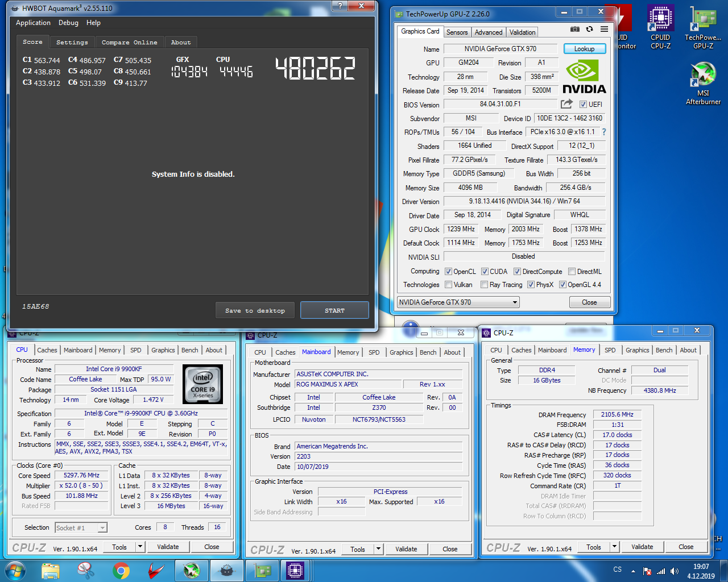This screenshot has height=582, width=728.
Task: Open the TechPowerUp GPU-Z desktop shortcut
Action: click(x=703, y=27)
